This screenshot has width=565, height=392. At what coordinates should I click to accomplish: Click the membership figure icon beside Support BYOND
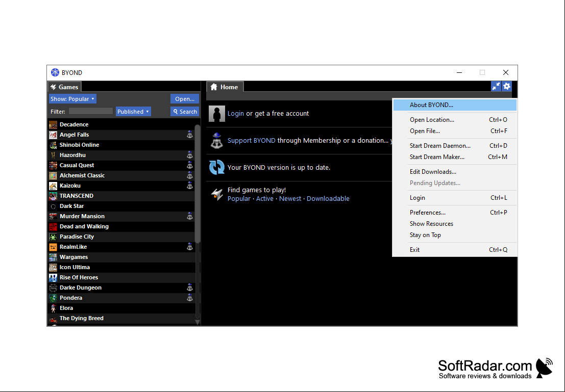pos(216,141)
